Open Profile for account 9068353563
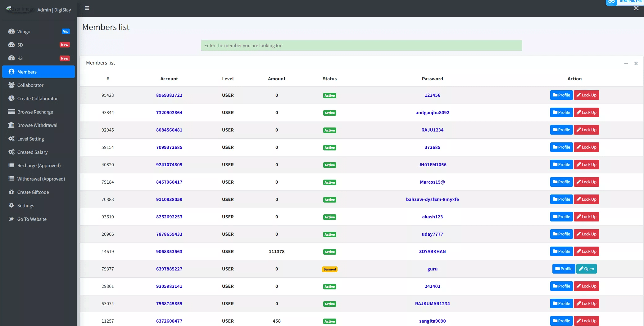 coord(561,252)
